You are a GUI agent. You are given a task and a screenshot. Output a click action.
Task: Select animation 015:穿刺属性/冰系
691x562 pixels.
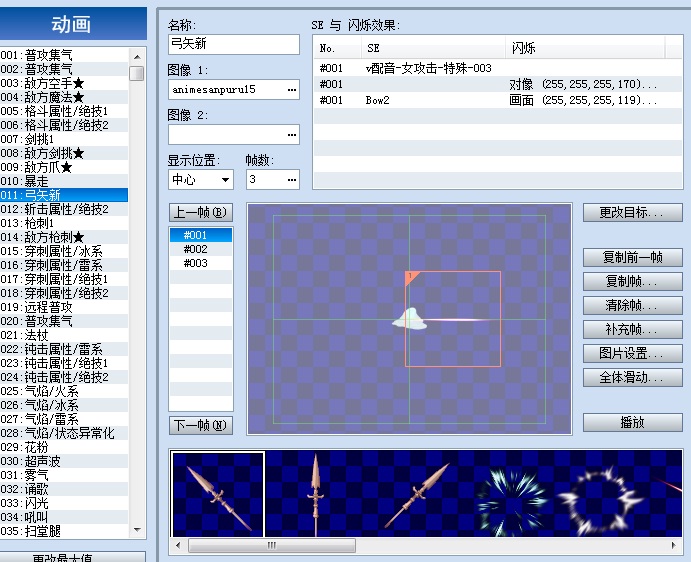[64, 251]
